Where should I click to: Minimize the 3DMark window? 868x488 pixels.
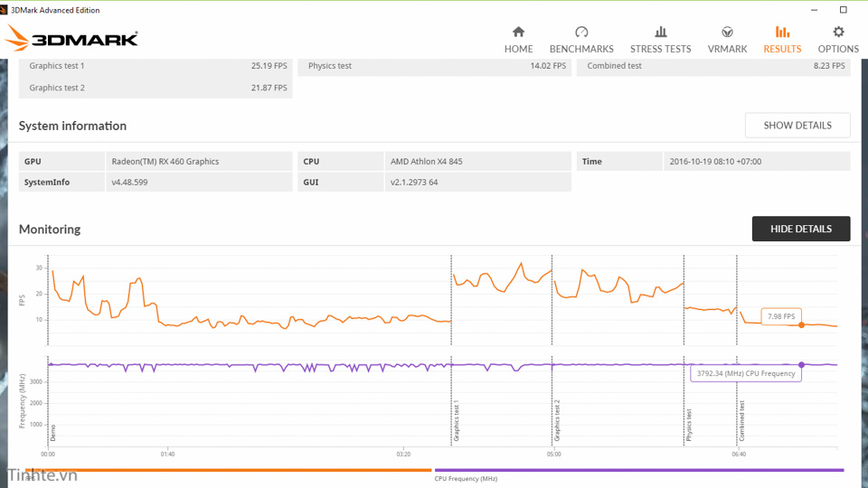(x=814, y=10)
